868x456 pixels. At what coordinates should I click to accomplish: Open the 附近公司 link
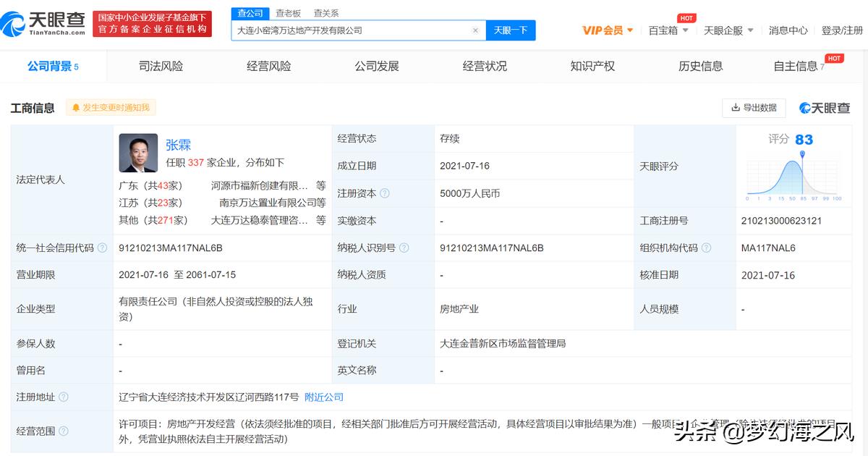pos(324,397)
